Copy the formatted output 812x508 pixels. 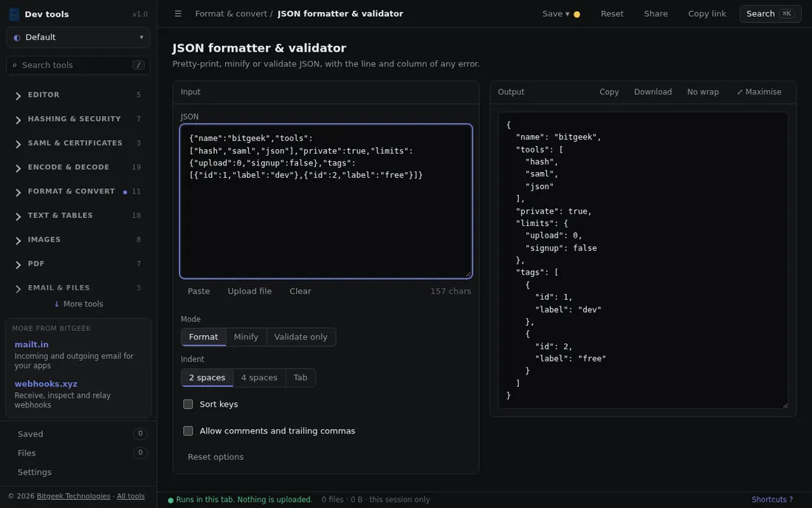(609, 92)
